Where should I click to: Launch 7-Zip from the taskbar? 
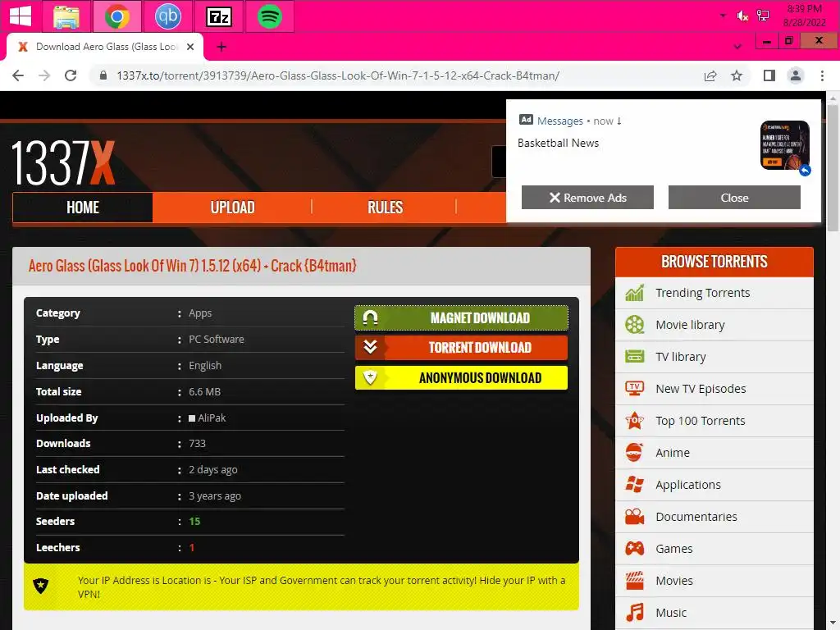(218, 17)
